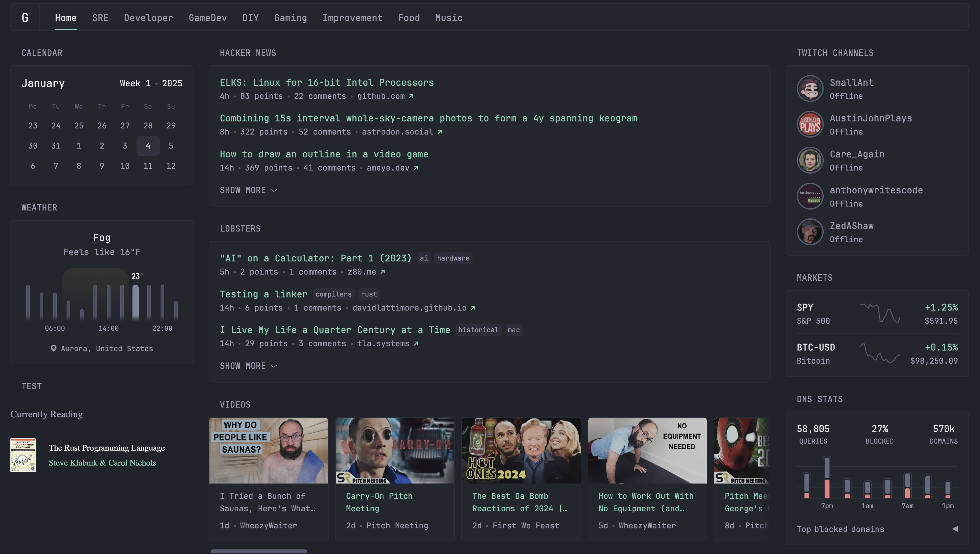
Task: Open AustinJohnPlays channel avatar
Action: [810, 124]
